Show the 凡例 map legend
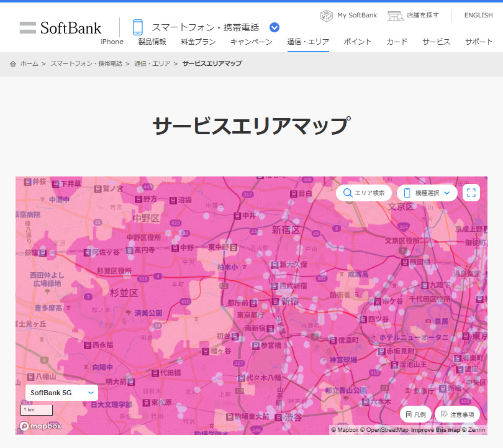This screenshot has height=448, width=503. (x=415, y=414)
